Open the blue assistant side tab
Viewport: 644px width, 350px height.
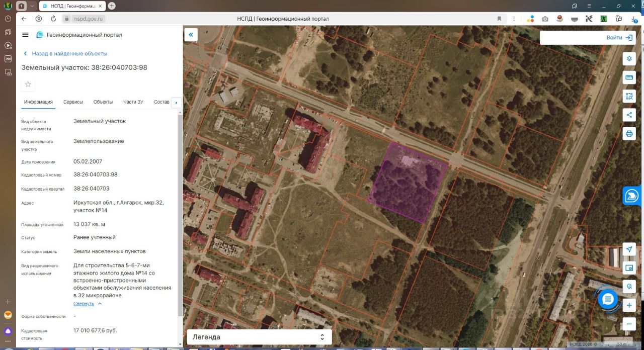(x=632, y=196)
